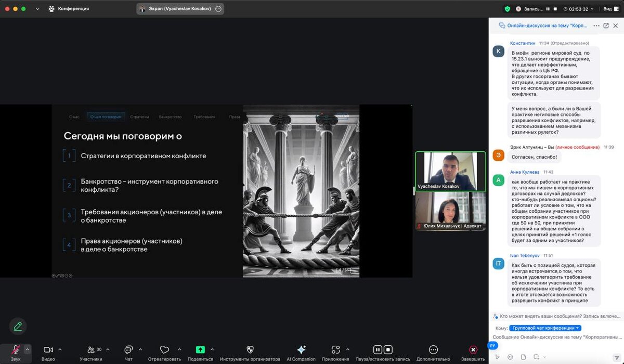624x364 pixels.
Task: Click Анна Куляева's avatar with letter A
Action: (x=499, y=180)
